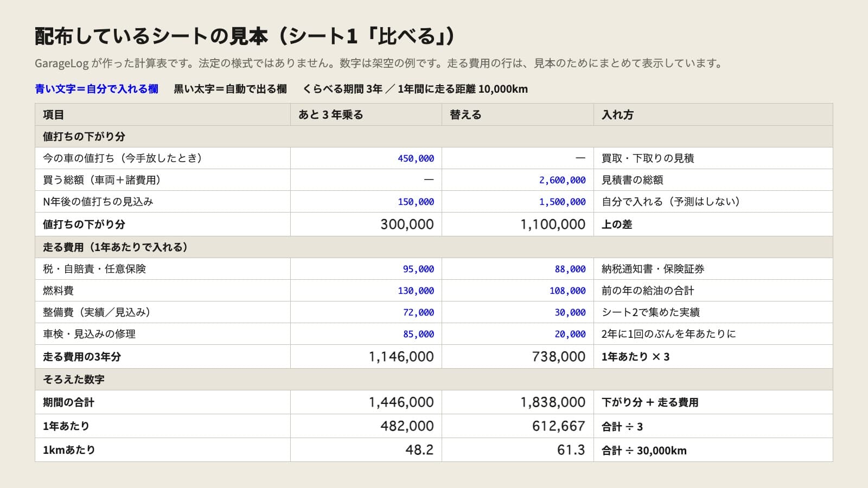Click the 482,000 1年あたり value
Screen dimensions: 868x488
[x=407, y=426]
